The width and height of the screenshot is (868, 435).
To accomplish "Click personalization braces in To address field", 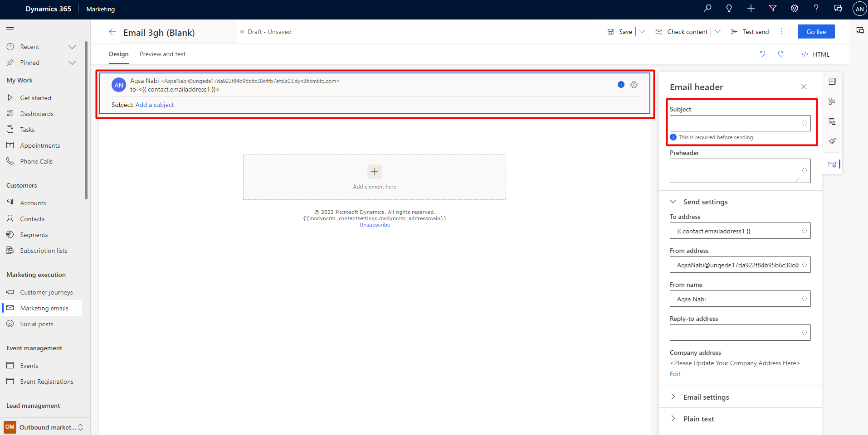I will tap(804, 231).
